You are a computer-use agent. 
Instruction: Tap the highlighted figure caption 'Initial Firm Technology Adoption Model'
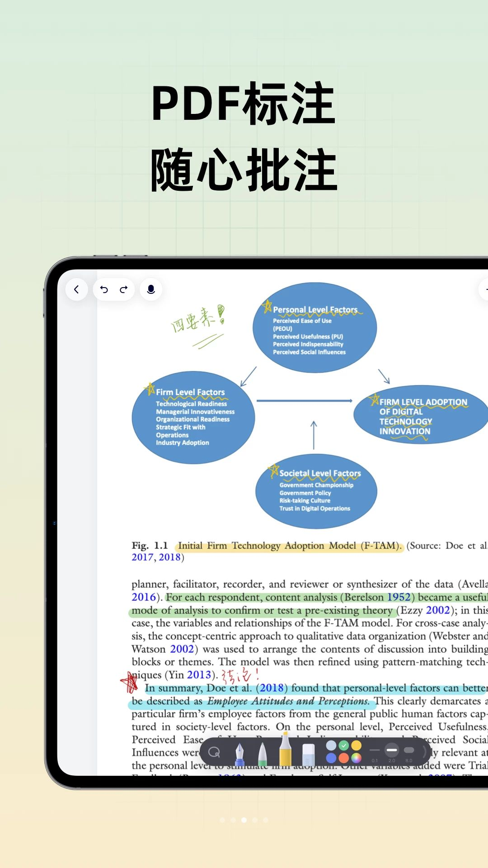pos(289,546)
